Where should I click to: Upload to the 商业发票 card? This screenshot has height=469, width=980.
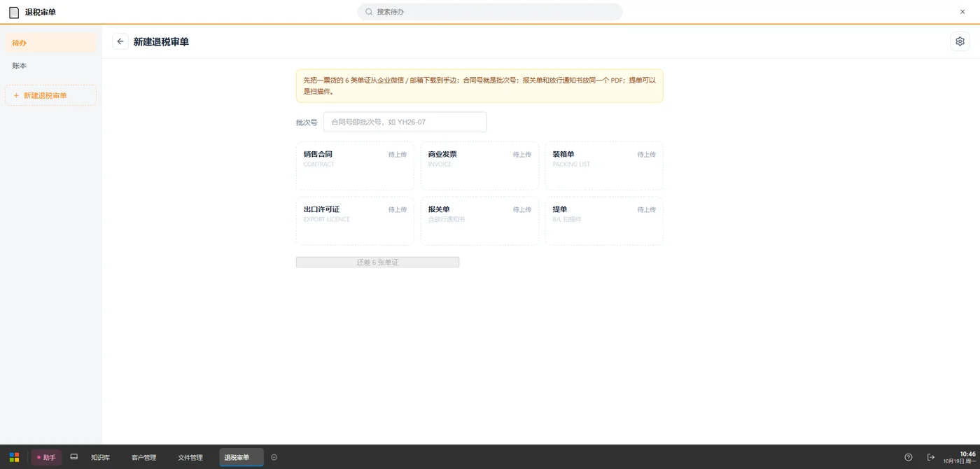pos(479,166)
